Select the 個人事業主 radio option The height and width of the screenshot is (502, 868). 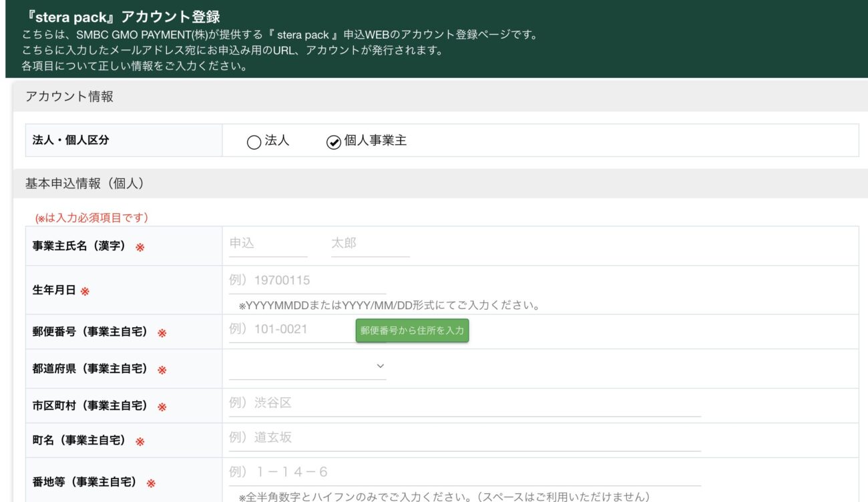[x=333, y=142]
